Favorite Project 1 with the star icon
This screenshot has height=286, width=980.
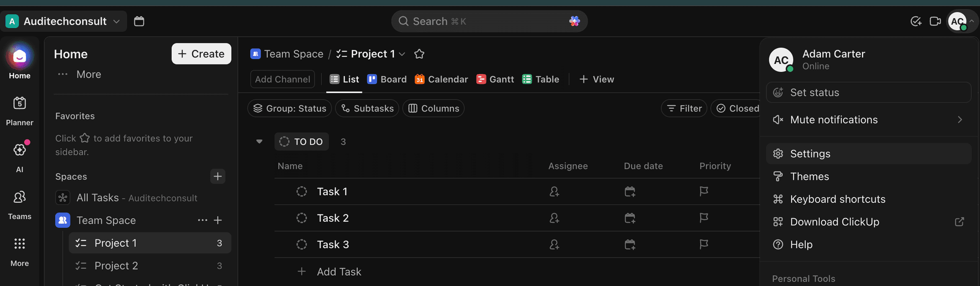tap(419, 54)
